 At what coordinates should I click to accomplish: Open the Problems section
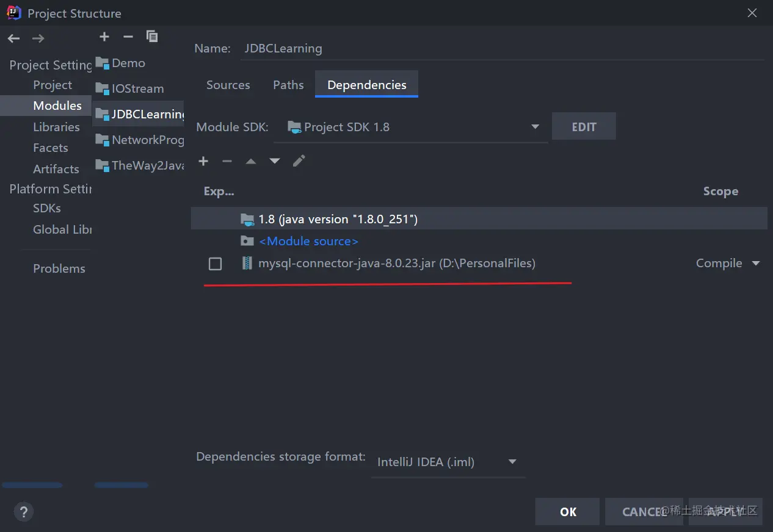[x=59, y=268]
